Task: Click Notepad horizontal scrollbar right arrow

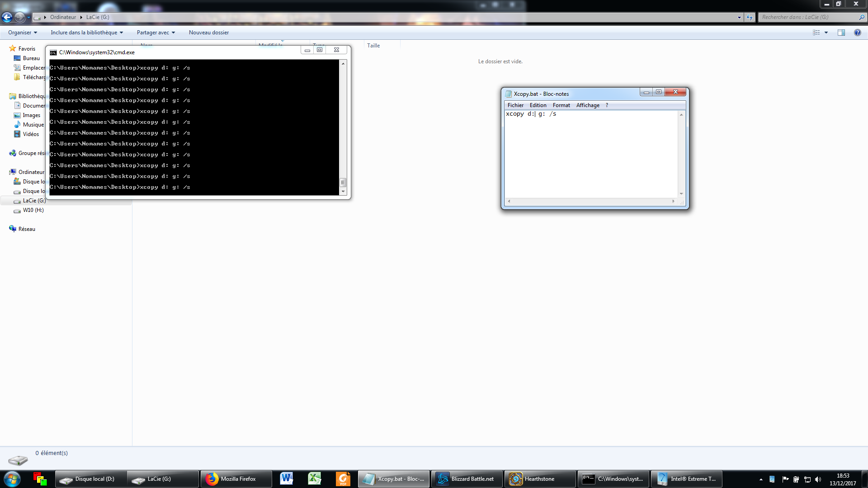Action: click(x=673, y=202)
